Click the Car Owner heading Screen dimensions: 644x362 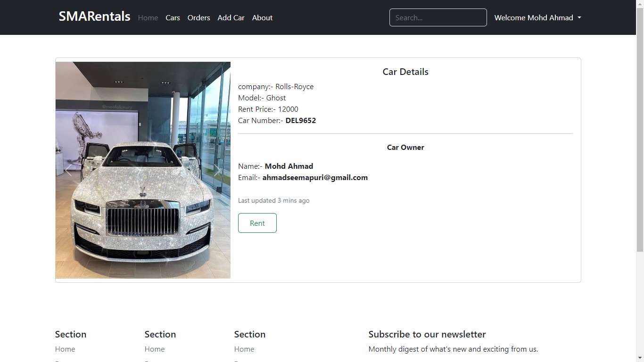click(405, 148)
